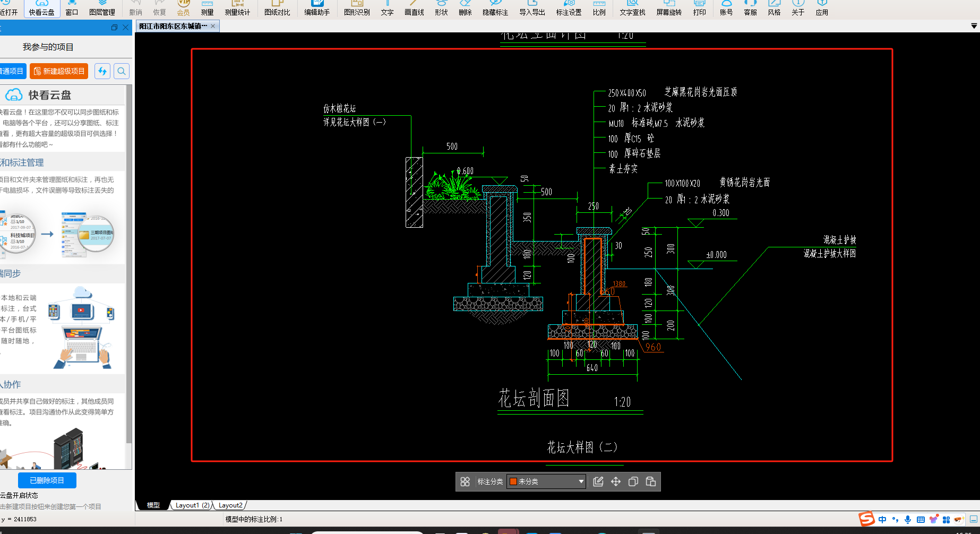Viewport: 980px width, 534px height.
Task: Switch to the 阳江市阳东区东城镇 drawing tab
Action: point(173,26)
